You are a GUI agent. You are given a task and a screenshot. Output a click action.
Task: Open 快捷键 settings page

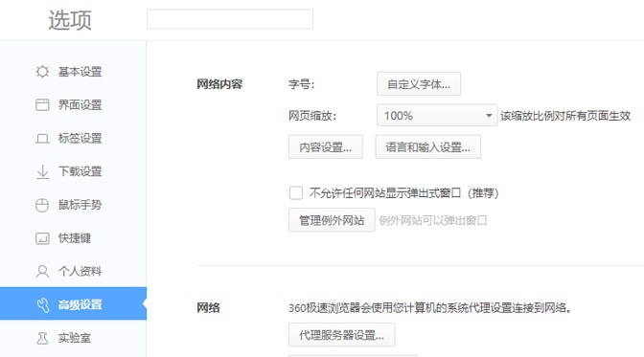coord(73,238)
